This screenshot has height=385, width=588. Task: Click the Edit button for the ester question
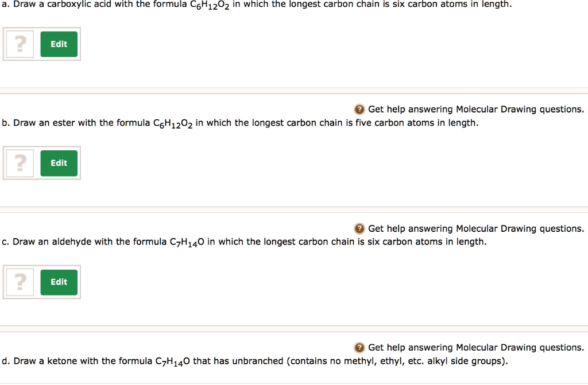[x=59, y=163]
